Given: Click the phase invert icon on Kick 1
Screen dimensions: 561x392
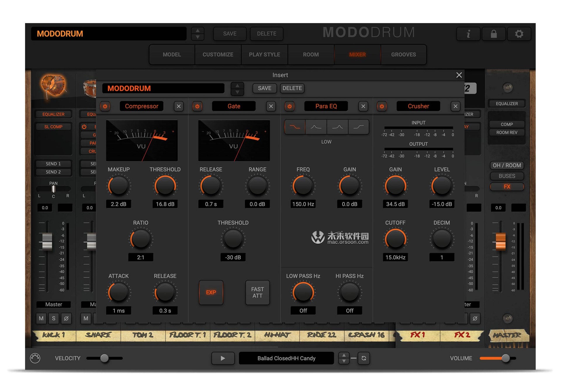Looking at the screenshot, I should pos(66,318).
